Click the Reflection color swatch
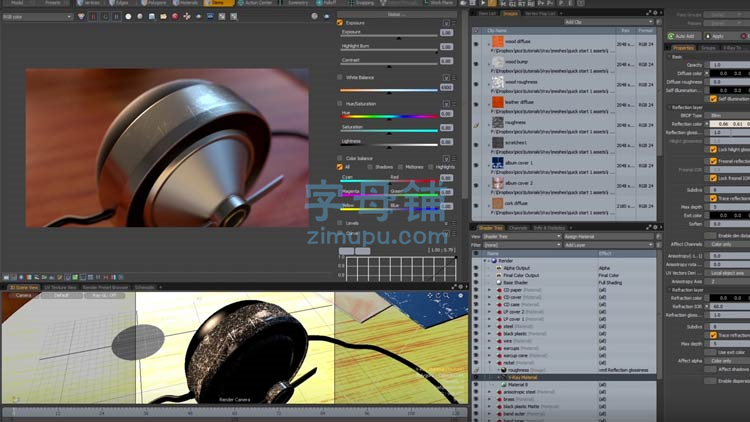The image size is (750, 422). (x=730, y=124)
